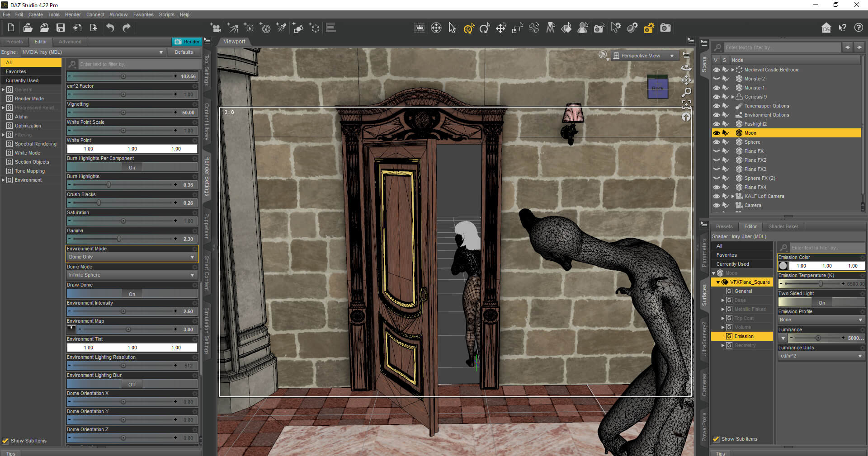Click the Emission Color swatch
868x456 pixels.
(x=783, y=266)
